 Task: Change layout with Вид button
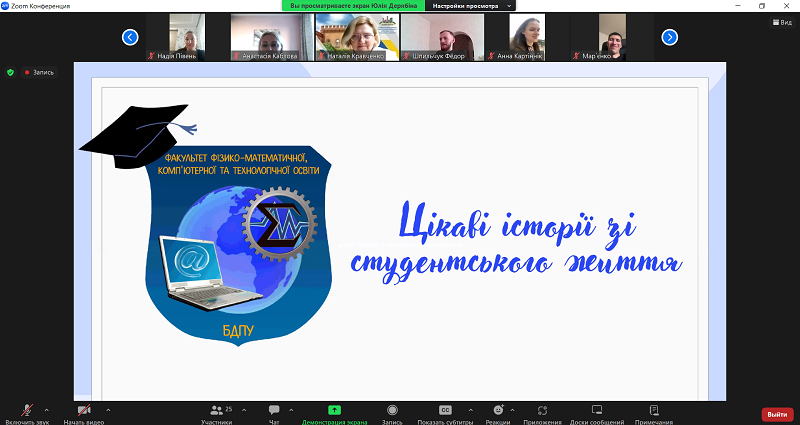(782, 22)
